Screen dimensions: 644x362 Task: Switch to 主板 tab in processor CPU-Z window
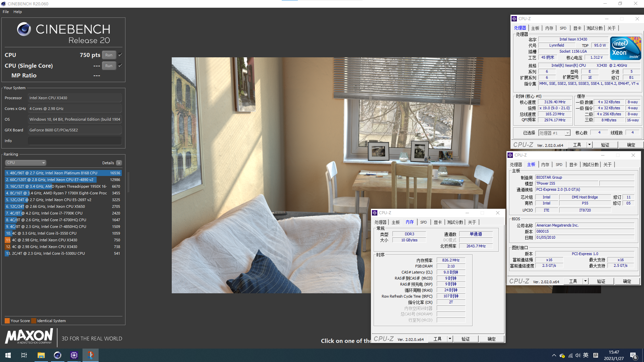click(x=535, y=28)
